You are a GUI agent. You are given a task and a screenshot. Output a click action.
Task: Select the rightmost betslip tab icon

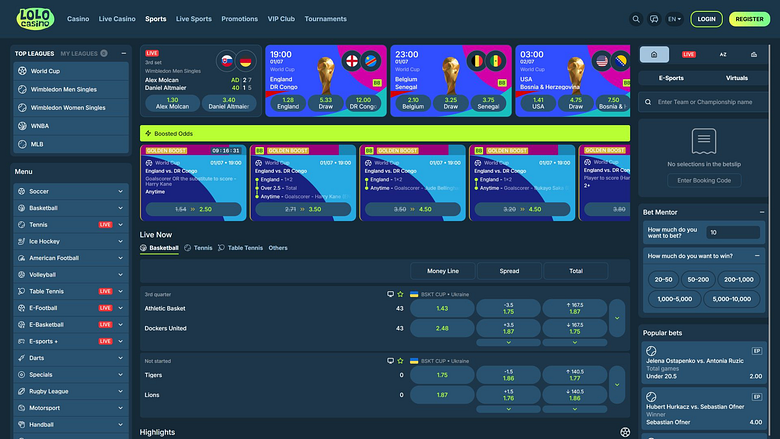(x=754, y=54)
